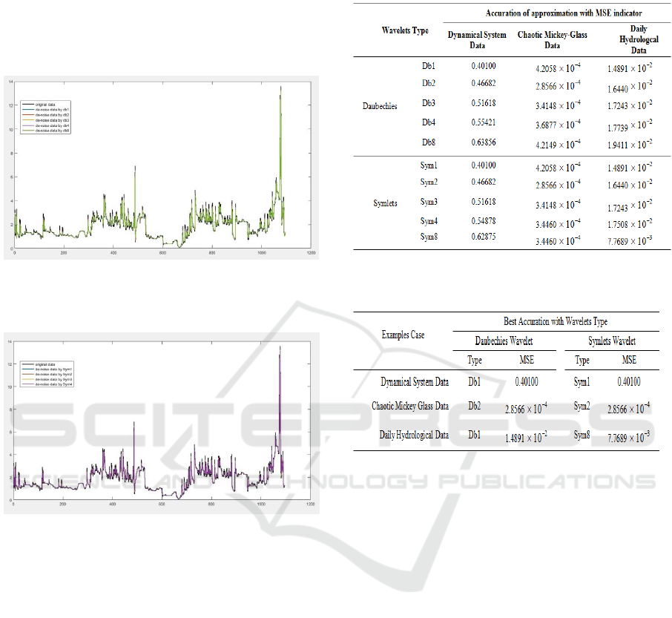Click the 0.63856 value for Db8
Viewport: 672px width, 618px height.
click(x=484, y=142)
